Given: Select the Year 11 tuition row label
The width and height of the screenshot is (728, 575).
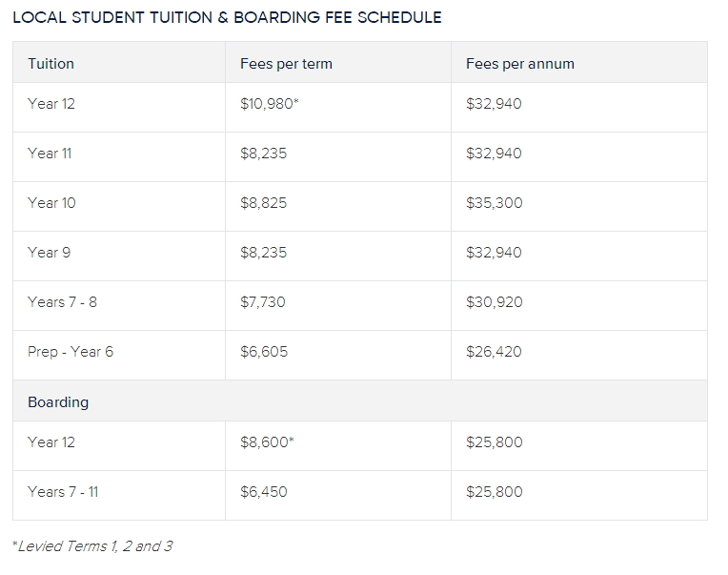Looking at the screenshot, I should point(50,154).
